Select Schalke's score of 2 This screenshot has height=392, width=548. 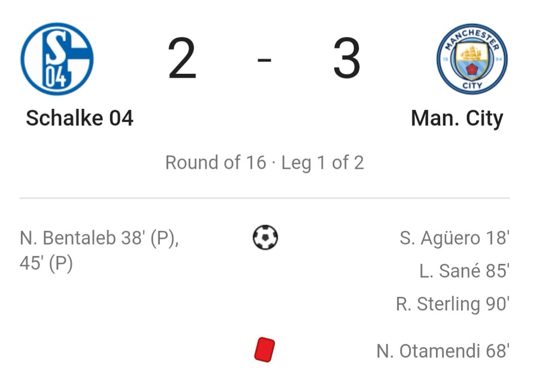[182, 59]
